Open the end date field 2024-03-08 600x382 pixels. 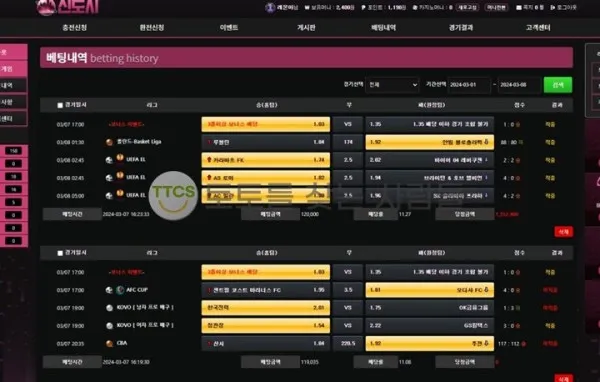(x=519, y=85)
